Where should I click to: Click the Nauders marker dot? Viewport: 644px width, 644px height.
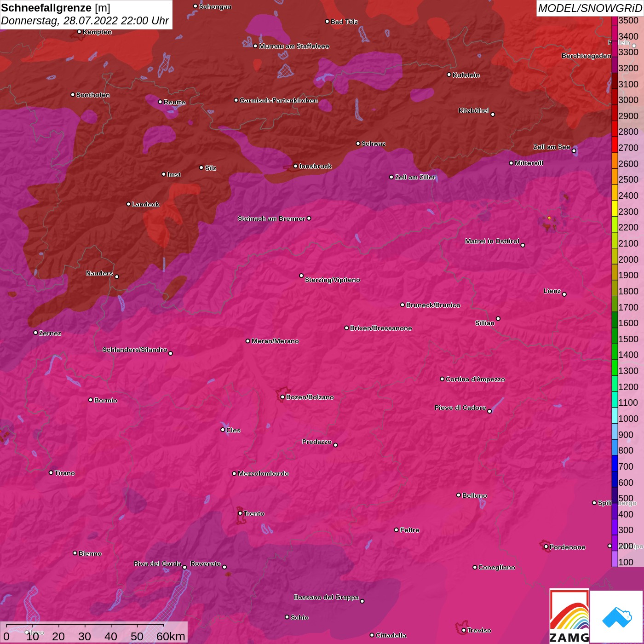pyautogui.click(x=117, y=276)
